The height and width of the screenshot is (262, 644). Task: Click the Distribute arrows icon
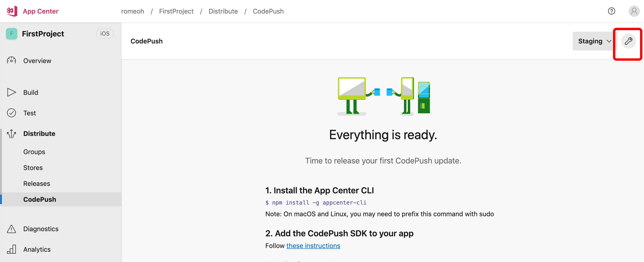coord(11,134)
